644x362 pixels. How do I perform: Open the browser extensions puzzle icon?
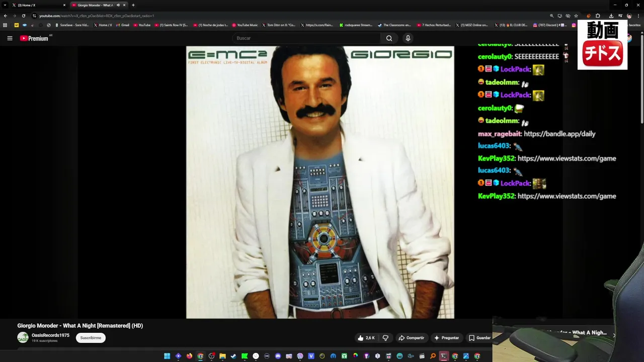click(x=598, y=16)
